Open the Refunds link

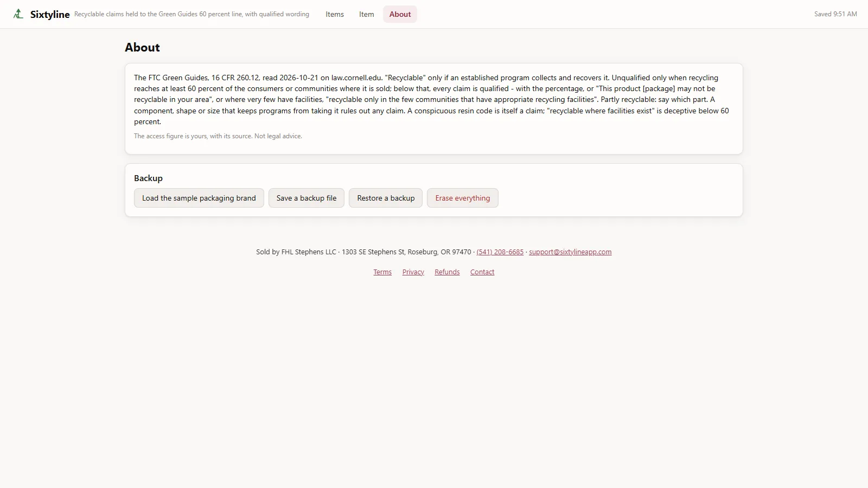tap(447, 272)
